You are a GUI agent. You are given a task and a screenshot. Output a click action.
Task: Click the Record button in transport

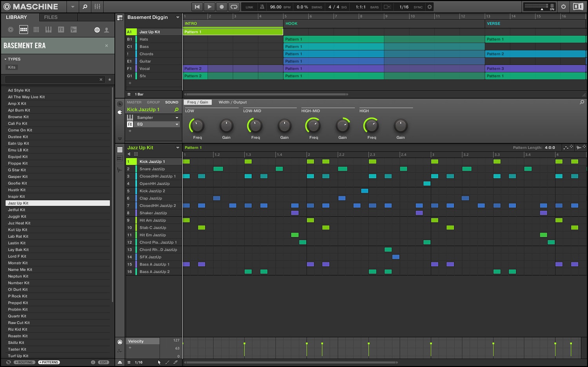coord(221,7)
